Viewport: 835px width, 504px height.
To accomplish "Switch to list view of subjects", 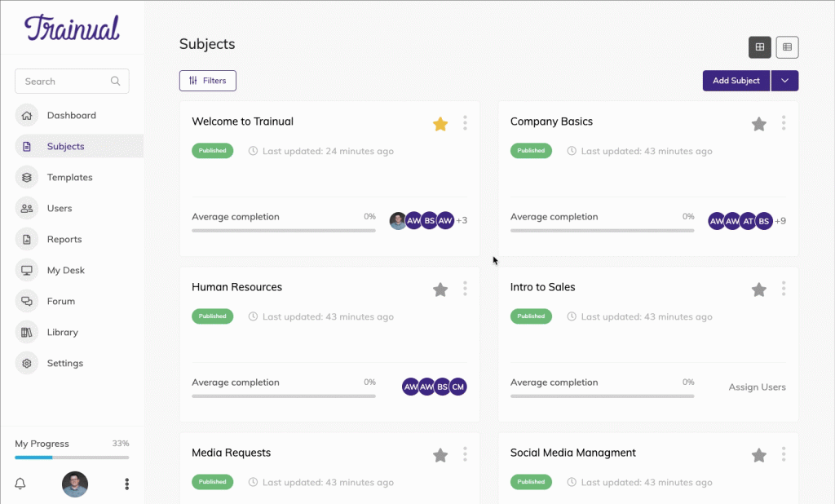I will coord(787,47).
